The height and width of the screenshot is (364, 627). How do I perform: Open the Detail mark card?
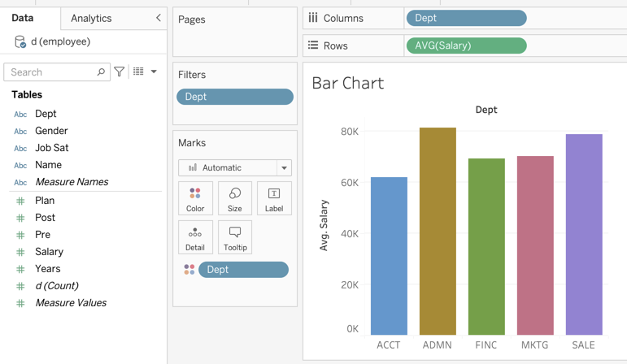(195, 237)
